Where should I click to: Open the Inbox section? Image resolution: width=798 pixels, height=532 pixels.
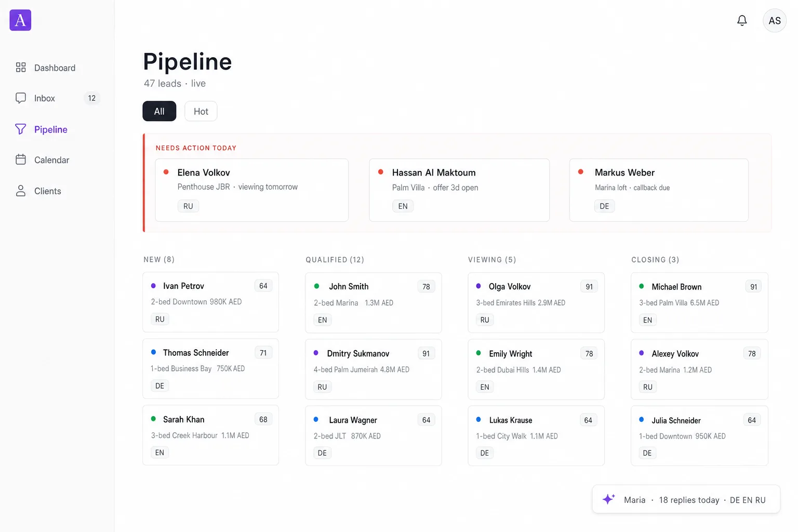pos(57,98)
